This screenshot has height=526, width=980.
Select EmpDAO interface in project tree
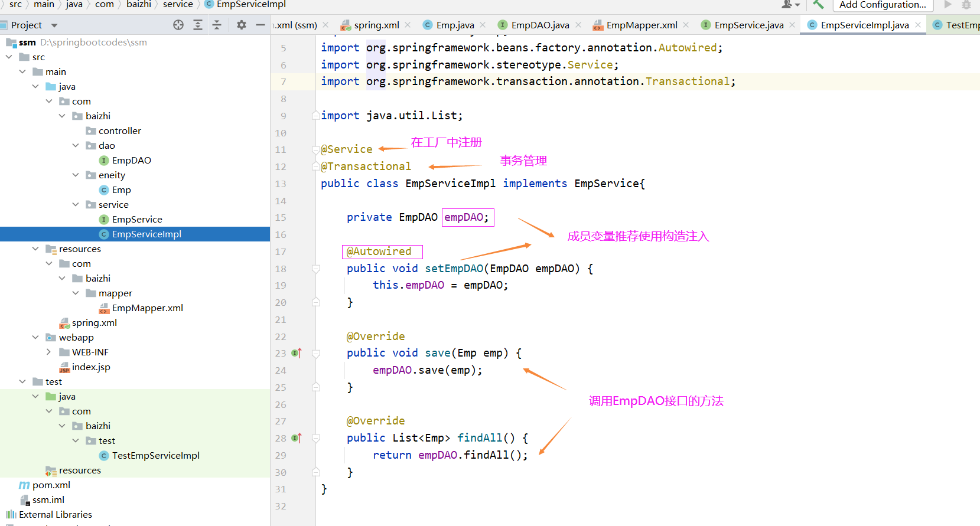point(131,161)
